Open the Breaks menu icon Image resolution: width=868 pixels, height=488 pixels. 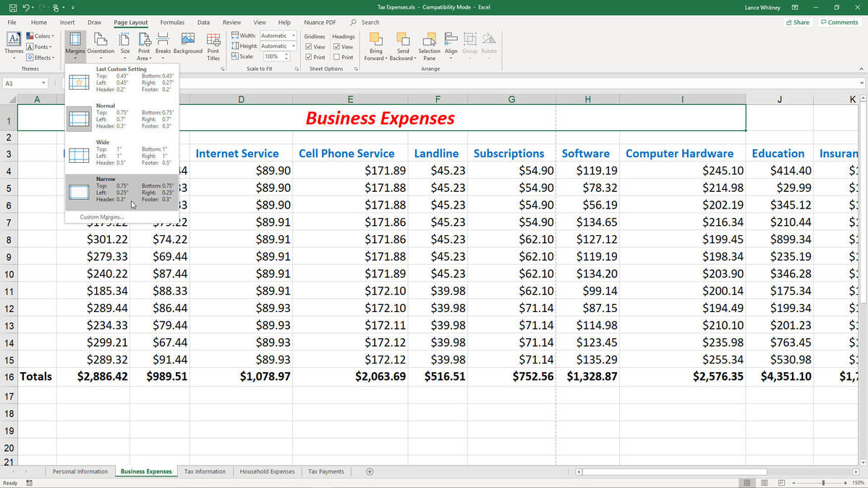tap(163, 43)
